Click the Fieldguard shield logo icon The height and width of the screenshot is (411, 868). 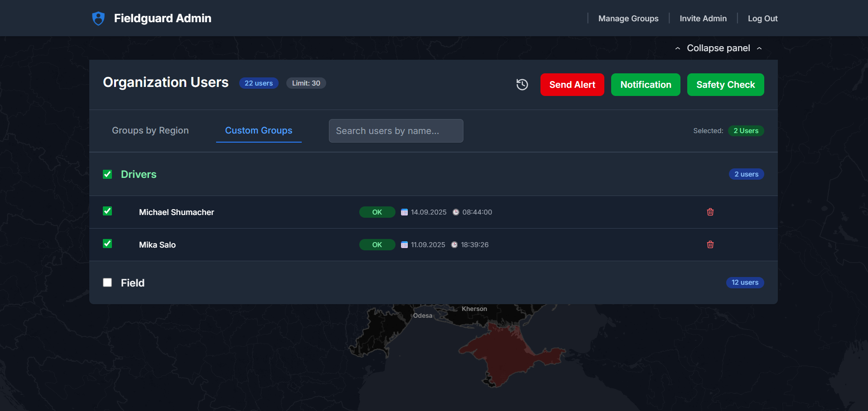(98, 18)
